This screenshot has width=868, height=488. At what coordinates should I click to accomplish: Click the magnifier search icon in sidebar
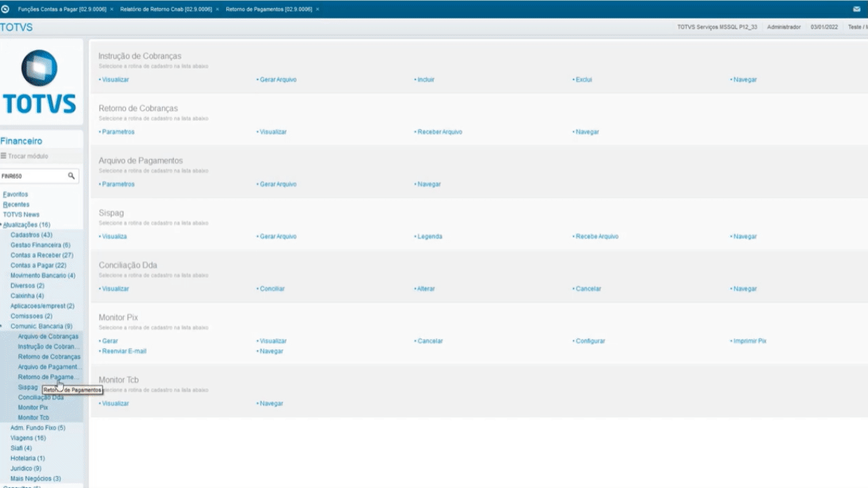point(71,176)
